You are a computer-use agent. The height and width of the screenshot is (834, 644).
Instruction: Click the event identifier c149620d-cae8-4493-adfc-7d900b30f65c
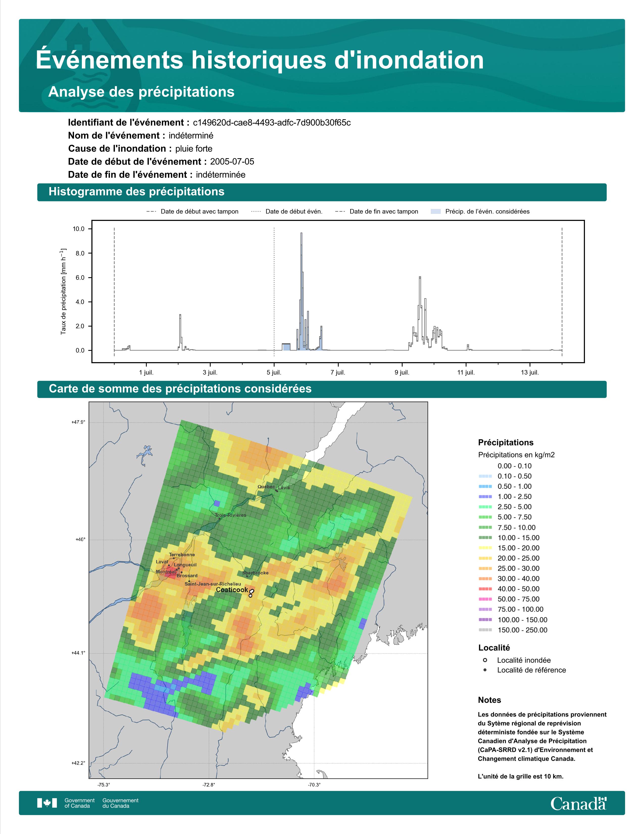click(x=272, y=123)
